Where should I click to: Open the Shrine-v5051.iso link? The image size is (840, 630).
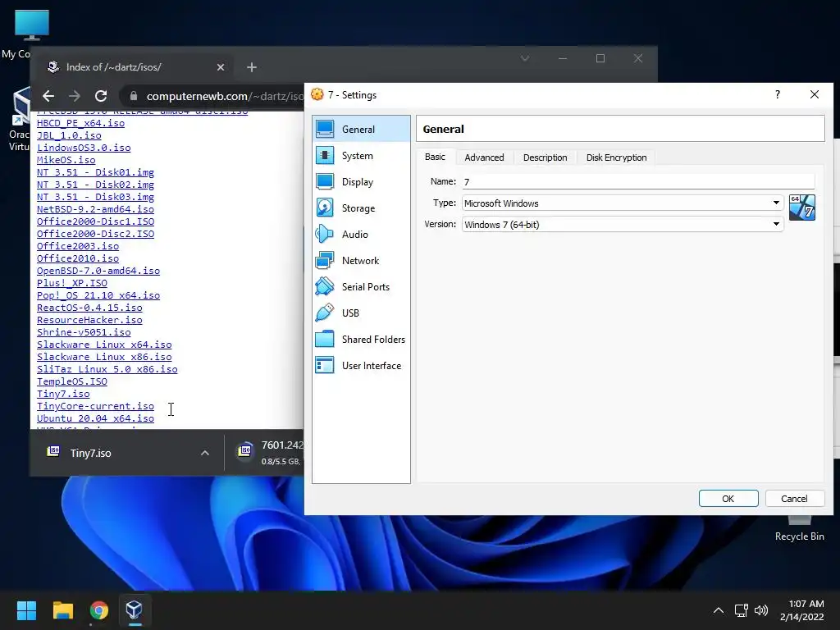pos(84,332)
